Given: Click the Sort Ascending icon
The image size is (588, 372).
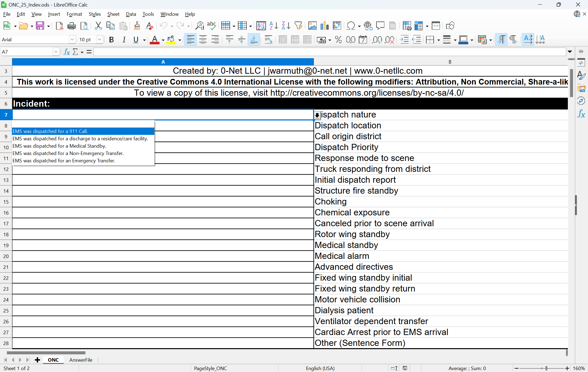Looking at the screenshot, I should (x=274, y=26).
